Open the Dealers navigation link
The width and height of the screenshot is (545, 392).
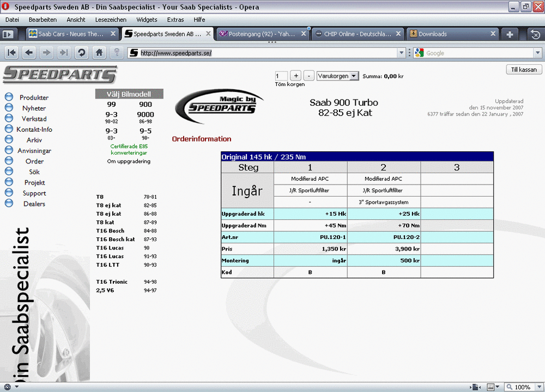[34, 204]
